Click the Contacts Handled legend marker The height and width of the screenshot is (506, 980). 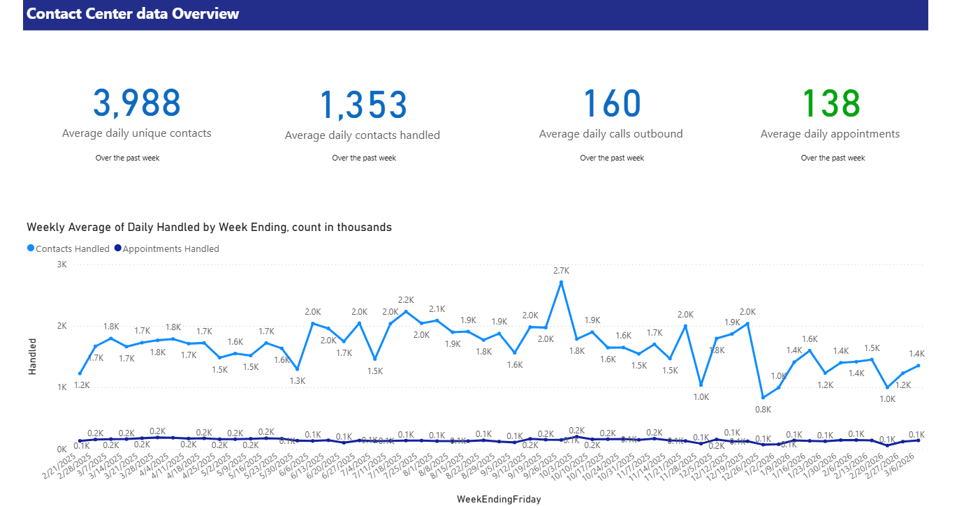pyautogui.click(x=30, y=248)
